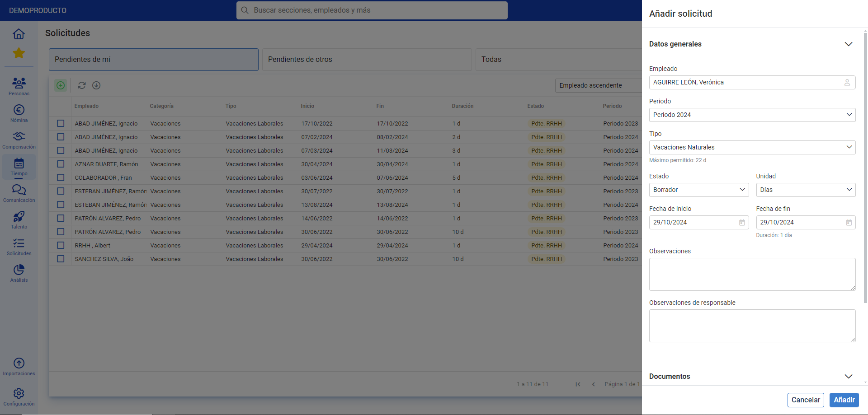868x415 pixels.
Task: Sort by Inicio column header
Action: (307, 106)
